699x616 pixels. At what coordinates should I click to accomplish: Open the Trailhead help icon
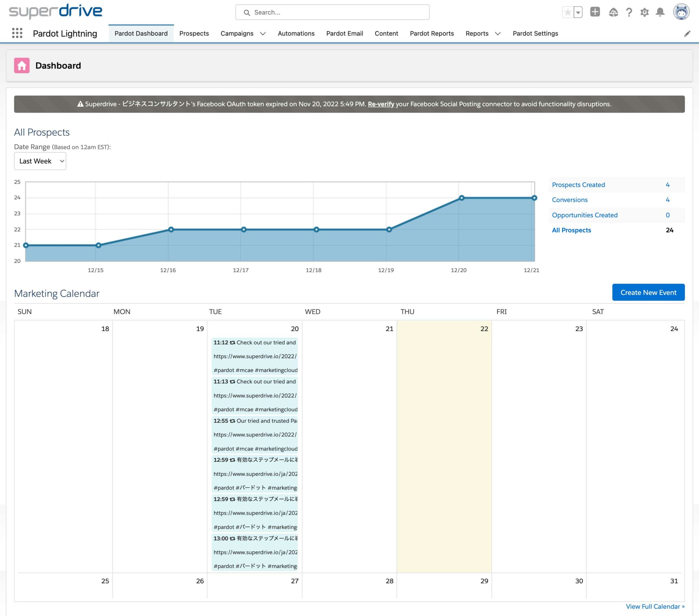[x=612, y=12]
